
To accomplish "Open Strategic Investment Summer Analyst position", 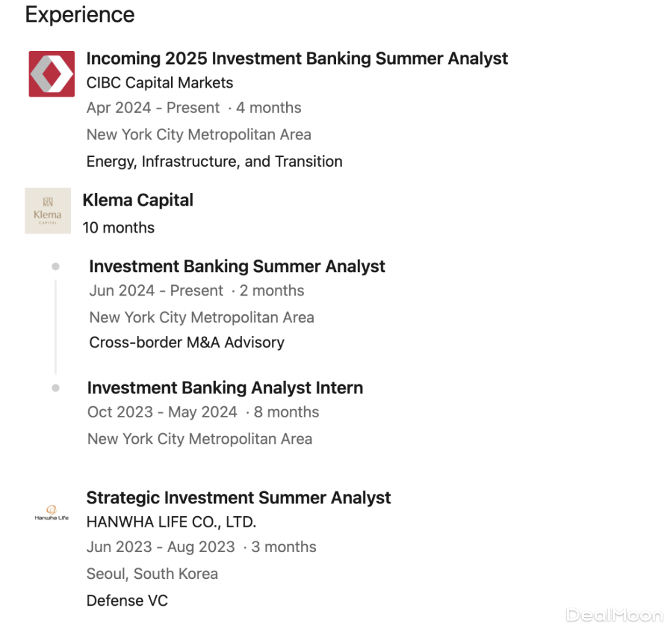I will pyautogui.click(x=238, y=498).
